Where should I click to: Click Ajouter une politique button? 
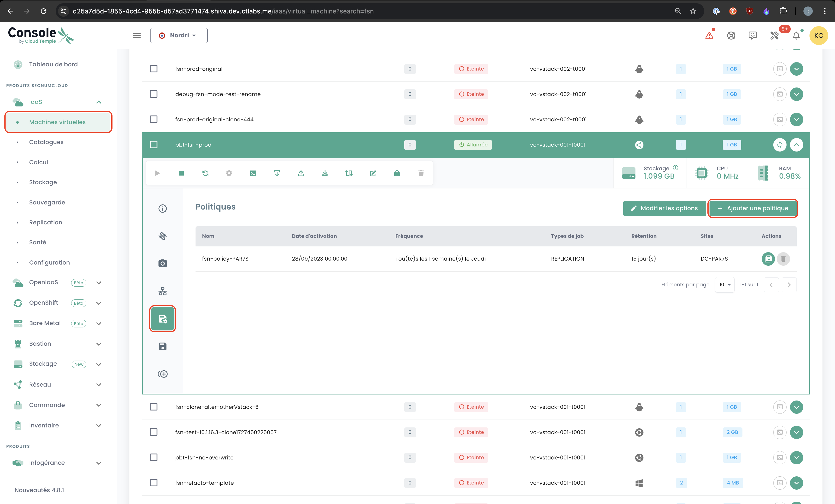pos(753,208)
